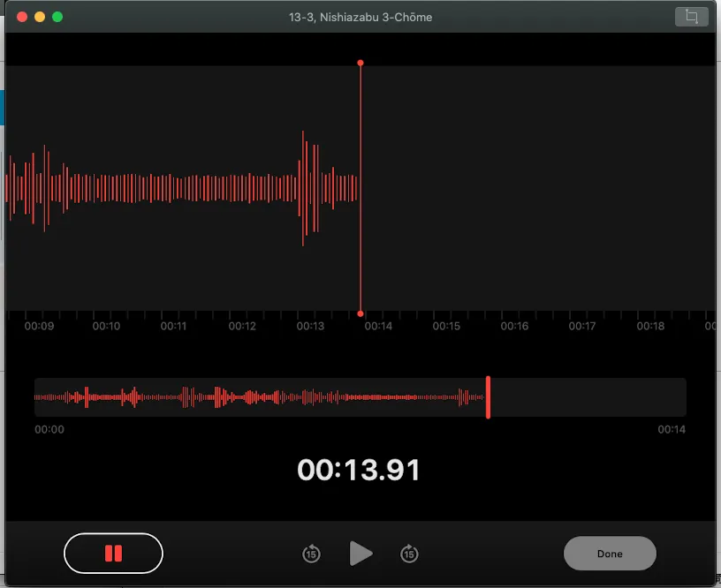The image size is (721, 588).
Task: Jump to the 00:12 mark on the ruler
Action: tap(242, 327)
